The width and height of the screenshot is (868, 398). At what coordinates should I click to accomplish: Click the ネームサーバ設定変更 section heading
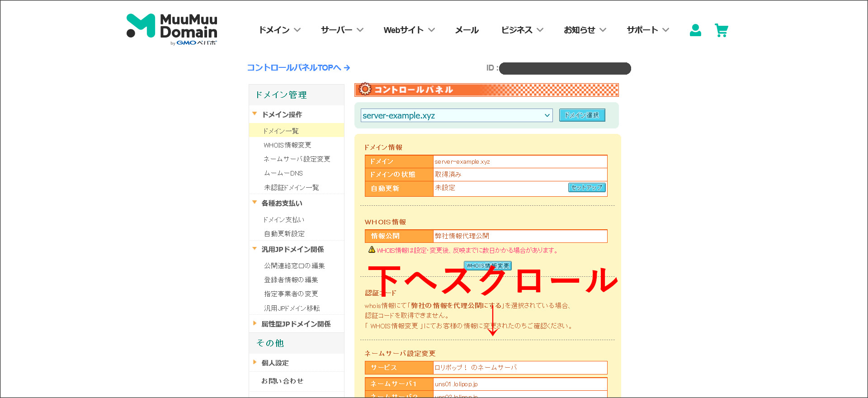(x=400, y=353)
